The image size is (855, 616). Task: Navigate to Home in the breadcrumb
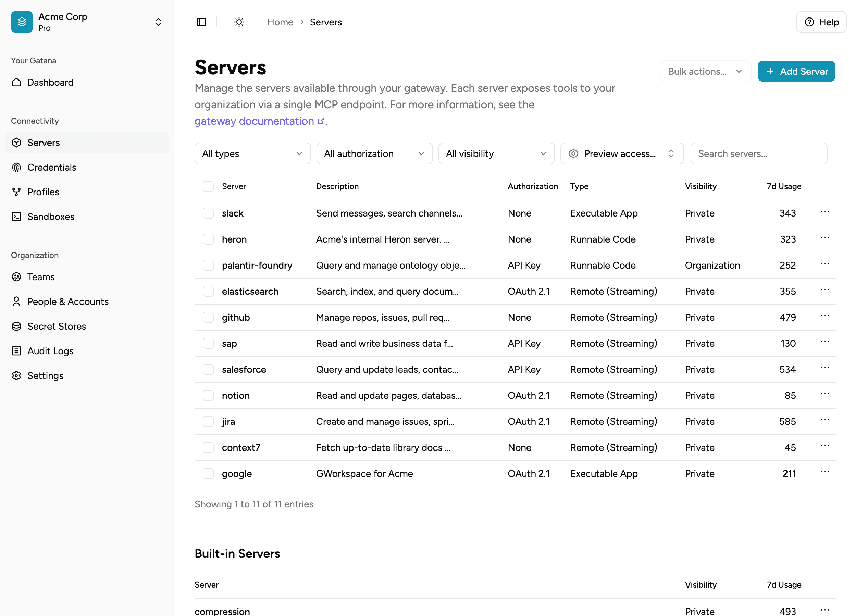(x=280, y=22)
